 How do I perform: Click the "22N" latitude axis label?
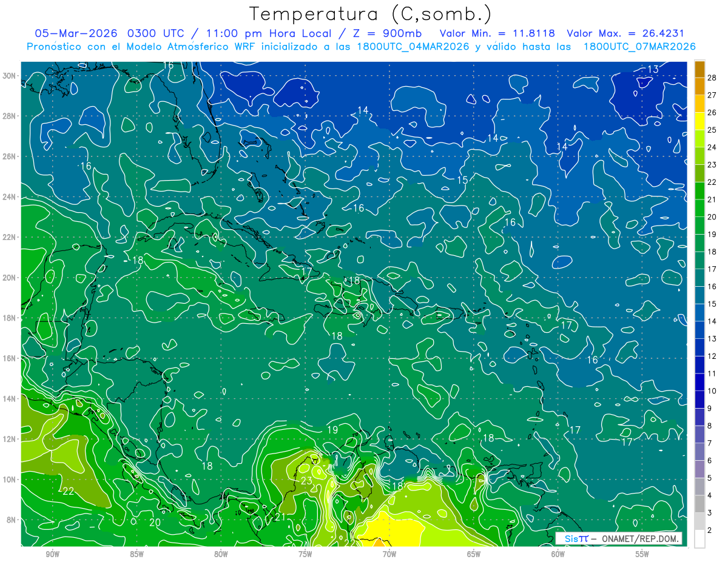pos(10,237)
